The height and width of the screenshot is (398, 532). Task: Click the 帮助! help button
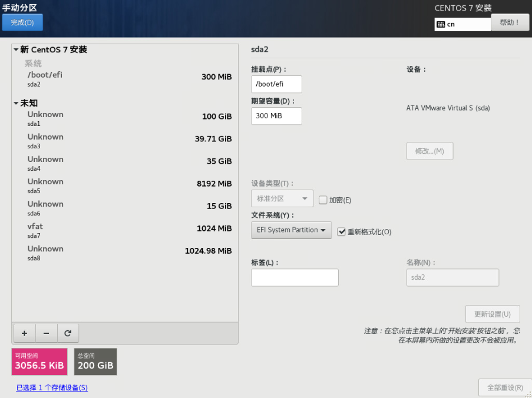(x=510, y=22)
